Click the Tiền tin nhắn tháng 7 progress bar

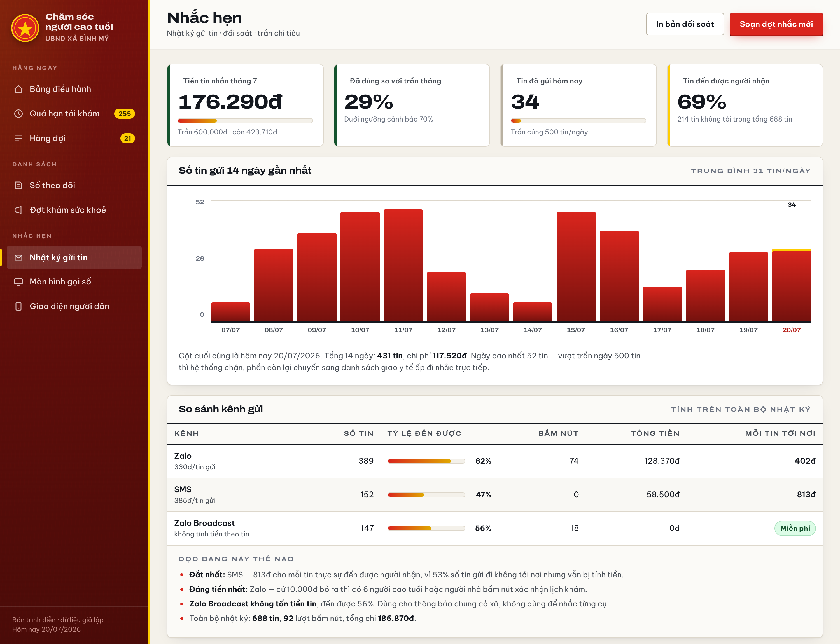coord(245,121)
